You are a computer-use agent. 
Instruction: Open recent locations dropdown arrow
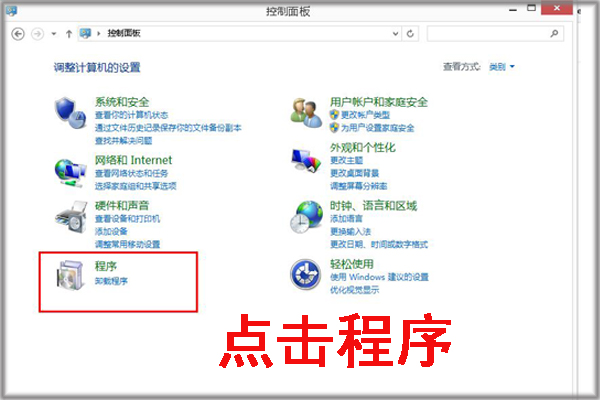coord(54,34)
